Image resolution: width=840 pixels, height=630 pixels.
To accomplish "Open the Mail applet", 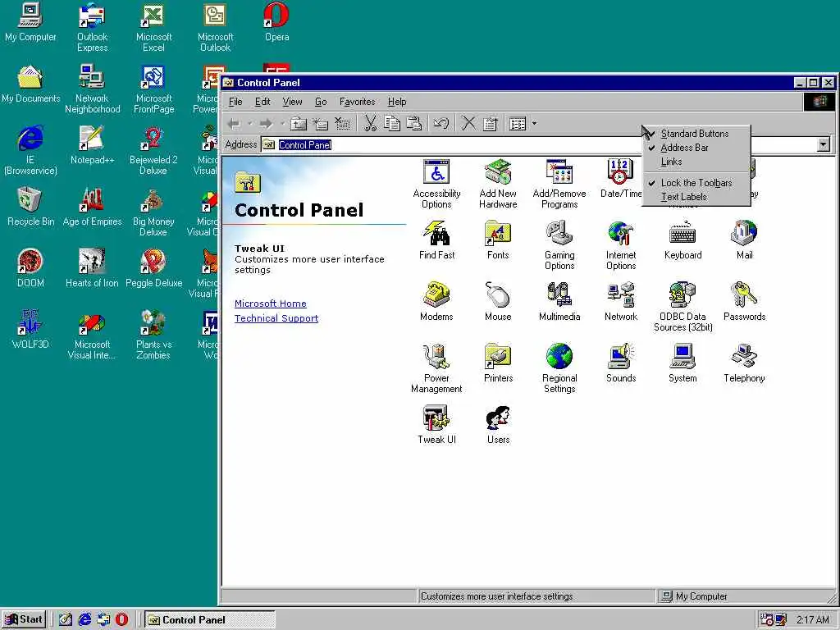I will coord(744,240).
